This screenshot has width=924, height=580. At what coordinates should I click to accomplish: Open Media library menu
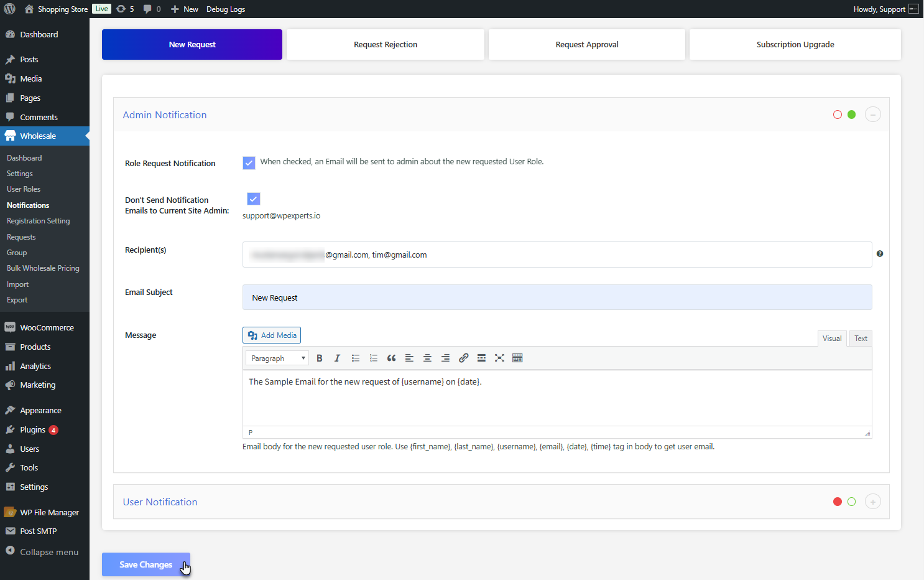coord(45,78)
